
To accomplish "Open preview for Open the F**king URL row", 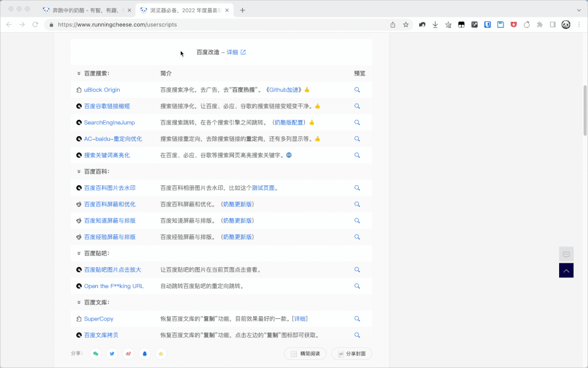I will 357,286.
